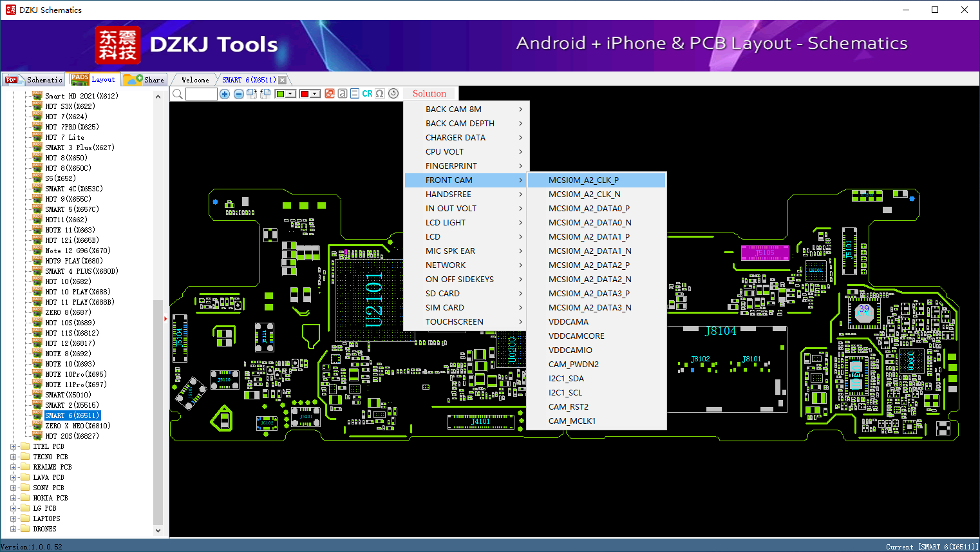
Task: Toggle the CR toolbar icon
Action: pos(367,93)
